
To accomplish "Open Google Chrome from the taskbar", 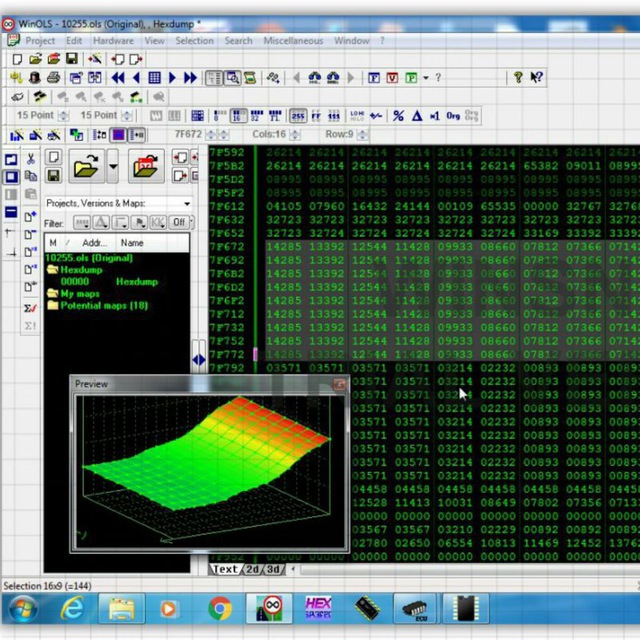I will pyautogui.click(x=220, y=609).
